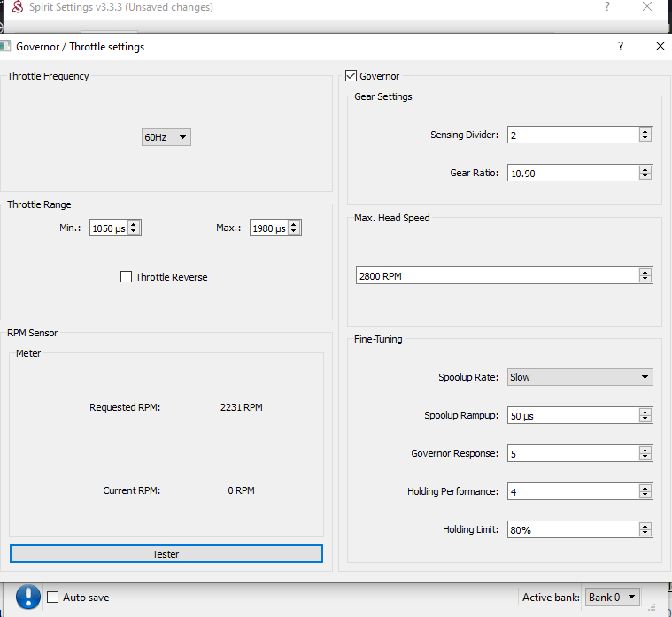Open the Throttle Frequency 60Hz dropdown
The width and height of the screenshot is (672, 617).
point(166,137)
